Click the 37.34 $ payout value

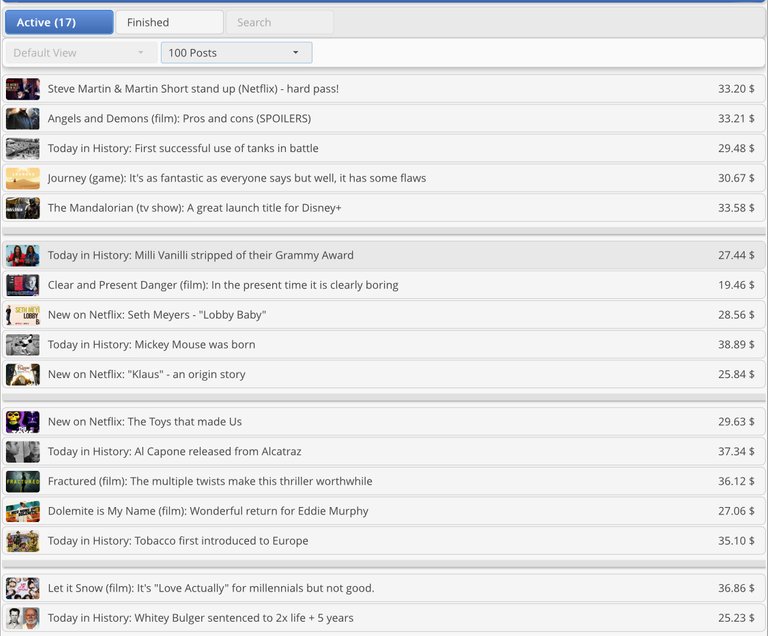[x=736, y=452]
